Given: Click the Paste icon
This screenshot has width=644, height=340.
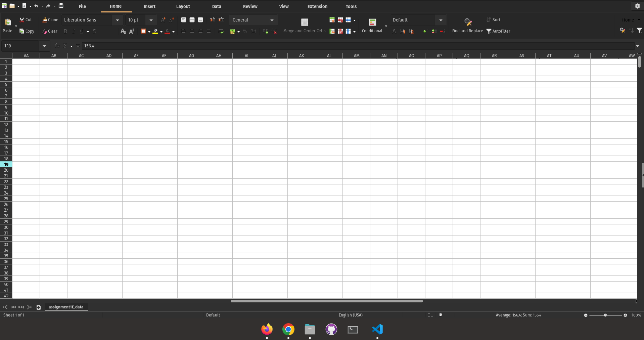Looking at the screenshot, I should 7,23.
